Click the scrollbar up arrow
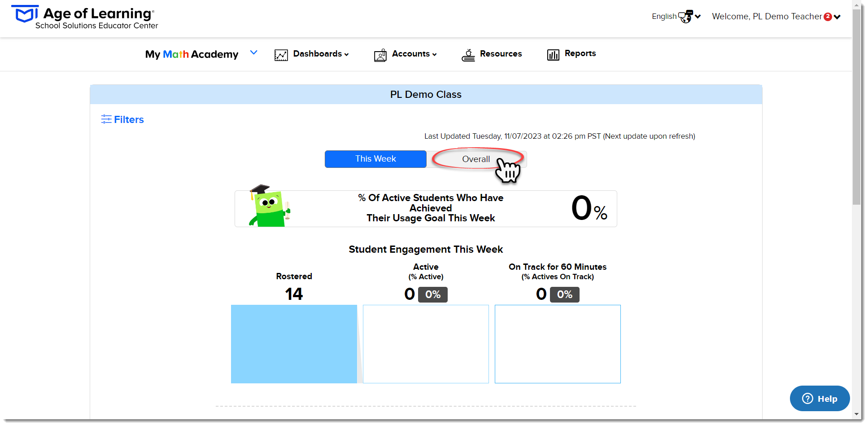The width and height of the screenshot is (868, 426). [857, 6]
